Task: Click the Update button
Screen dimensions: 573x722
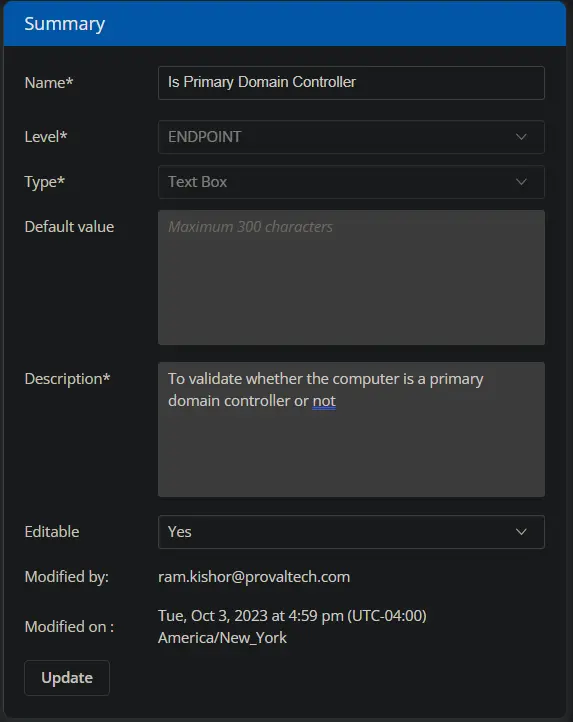Action: pyautogui.click(x=67, y=678)
